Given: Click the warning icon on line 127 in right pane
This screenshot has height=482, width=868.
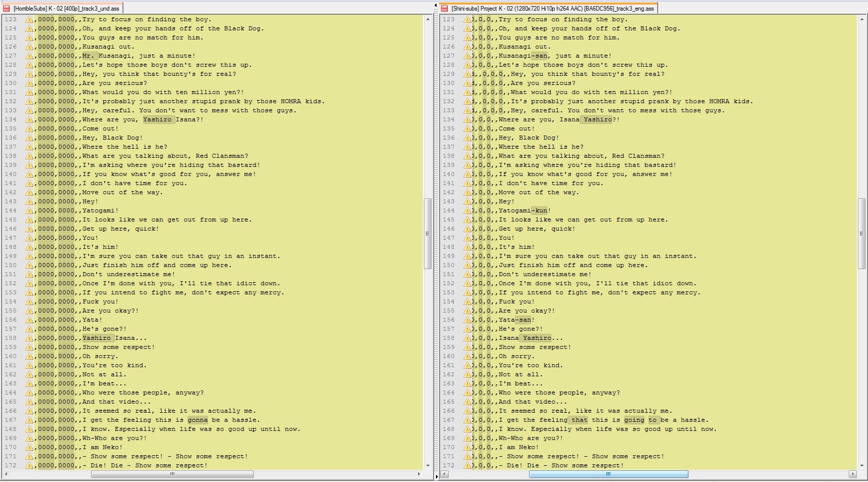Looking at the screenshot, I should pyautogui.click(x=467, y=56).
